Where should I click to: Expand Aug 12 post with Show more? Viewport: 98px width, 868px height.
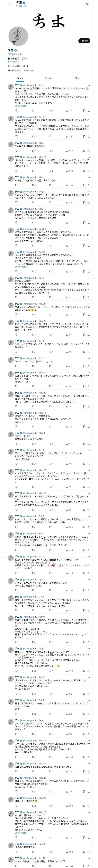20,266
